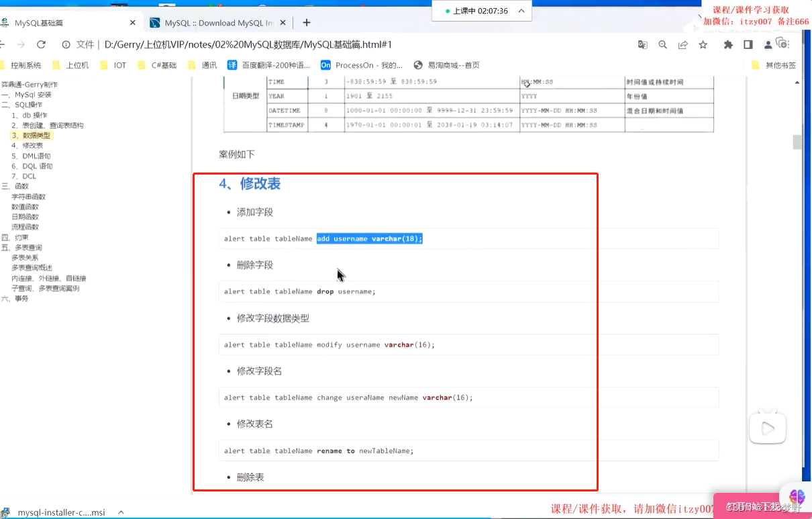Jump to outline item 六、事务

point(15,298)
